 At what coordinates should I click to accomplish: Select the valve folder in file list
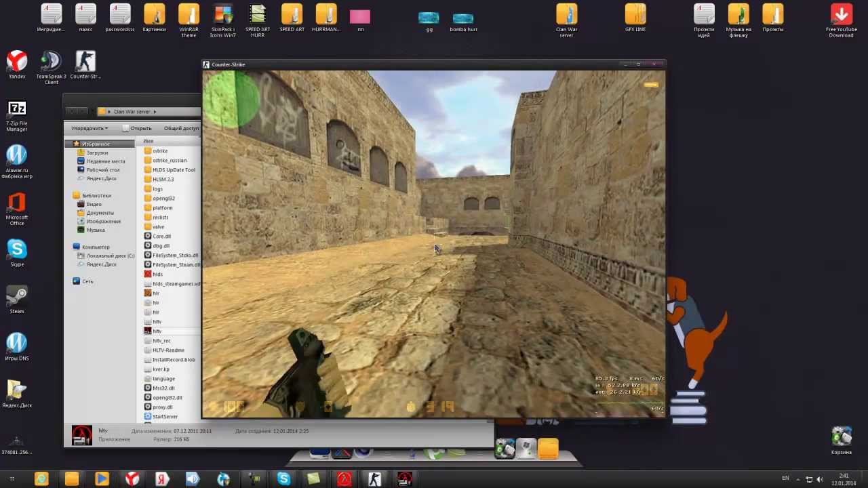pos(158,227)
